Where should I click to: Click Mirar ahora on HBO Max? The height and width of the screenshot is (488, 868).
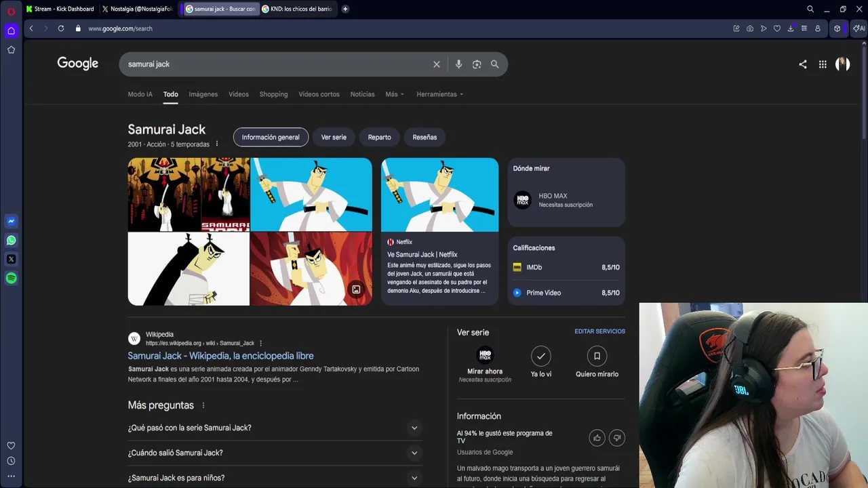pyautogui.click(x=485, y=365)
